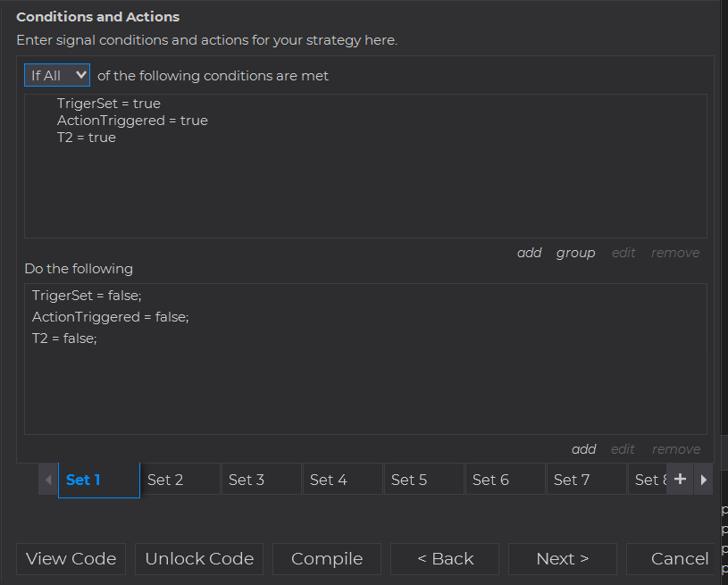Open the If All condition dropdown

point(57,76)
